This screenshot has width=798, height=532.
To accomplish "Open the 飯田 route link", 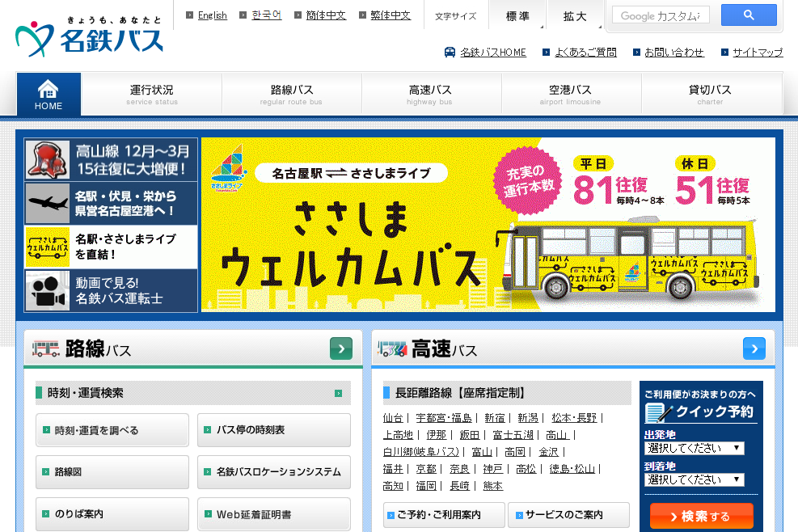I will (x=469, y=435).
